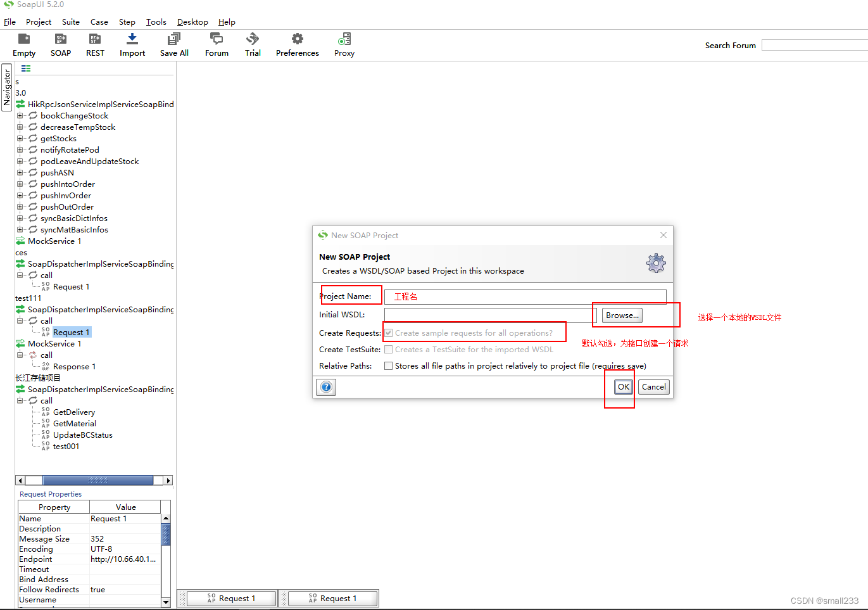Toggle Creates a TestSuite checkbox
This screenshot has height=610, width=868.
(389, 349)
